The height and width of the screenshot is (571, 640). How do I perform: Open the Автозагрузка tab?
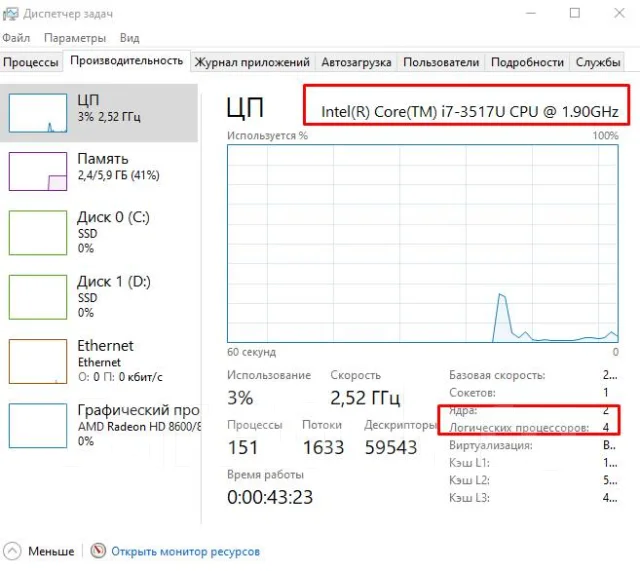tap(356, 62)
